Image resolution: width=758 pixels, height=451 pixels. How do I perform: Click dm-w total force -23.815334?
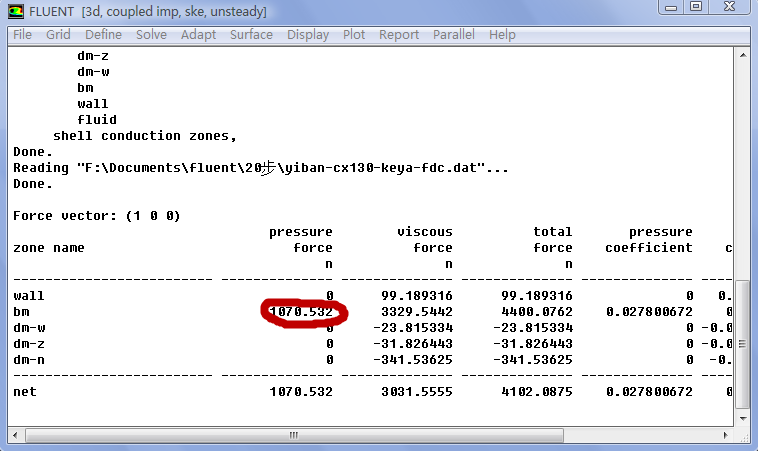pos(533,328)
